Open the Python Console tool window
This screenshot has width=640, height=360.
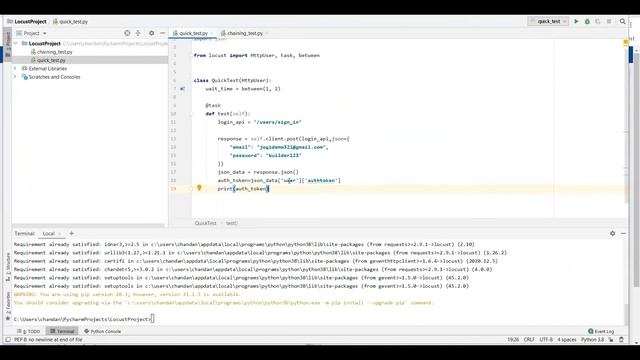point(102,331)
